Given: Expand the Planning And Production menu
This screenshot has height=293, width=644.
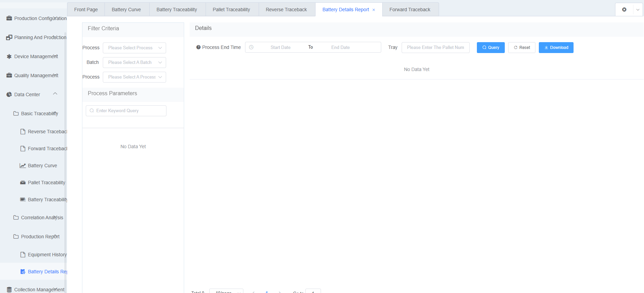Looking at the screenshot, I should 55,37.
